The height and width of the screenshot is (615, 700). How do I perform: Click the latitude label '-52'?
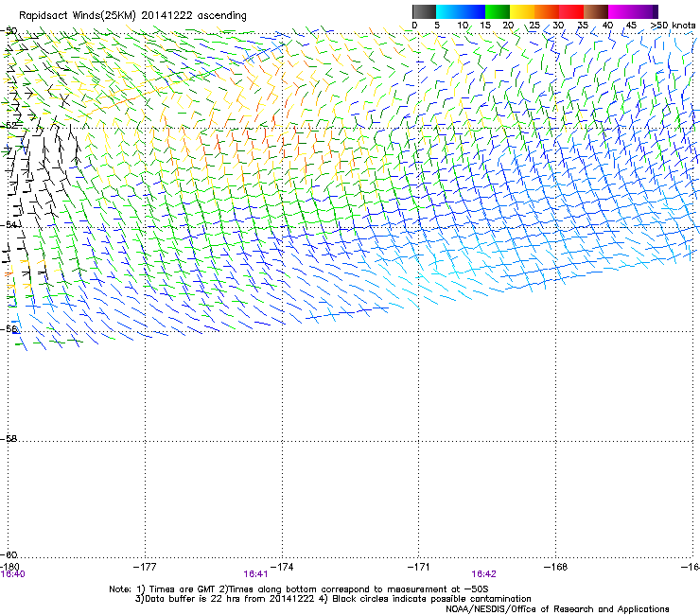click(x=9, y=126)
